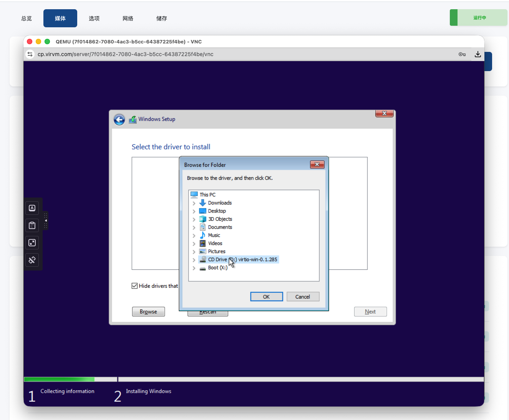Select the 媒体 tab
This screenshot has width=509, height=420.
(60, 18)
